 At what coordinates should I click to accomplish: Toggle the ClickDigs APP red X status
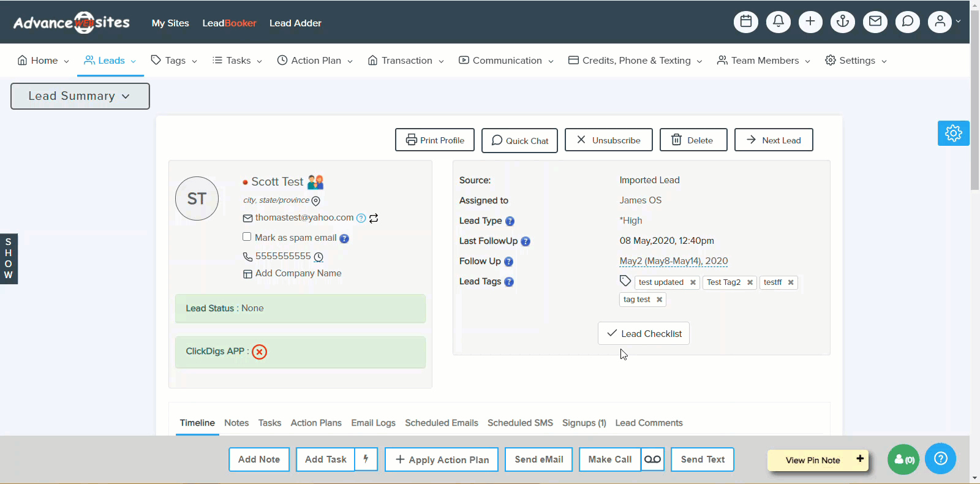260,352
